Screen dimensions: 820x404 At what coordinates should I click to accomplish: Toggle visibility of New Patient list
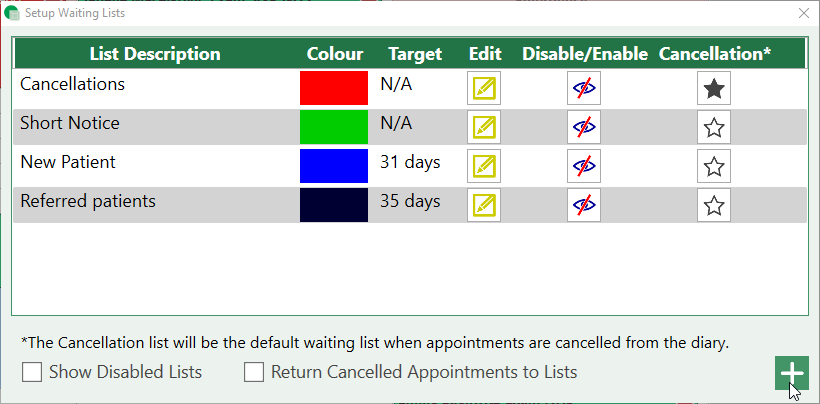[583, 166]
